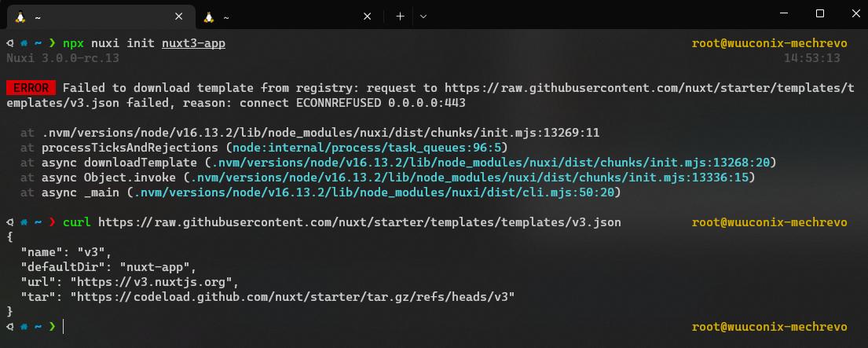Close the second terminal tab

pos(367,16)
